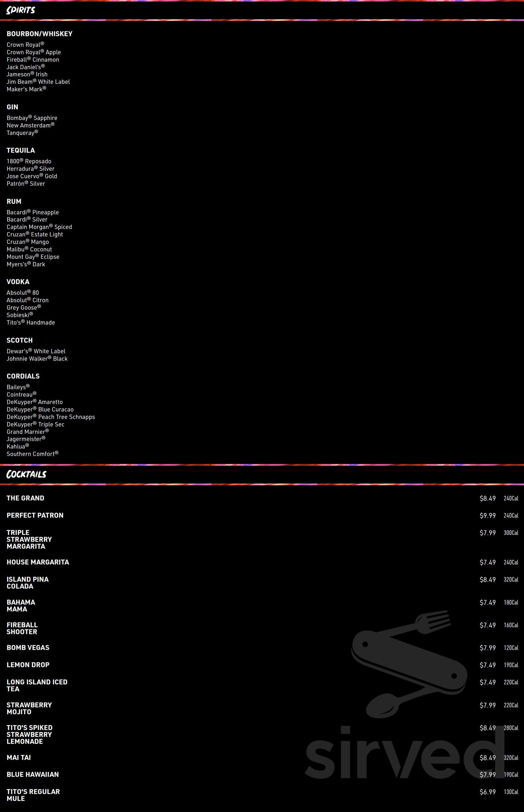Click the PERFECT PATRON $9.99 price

[487, 516]
